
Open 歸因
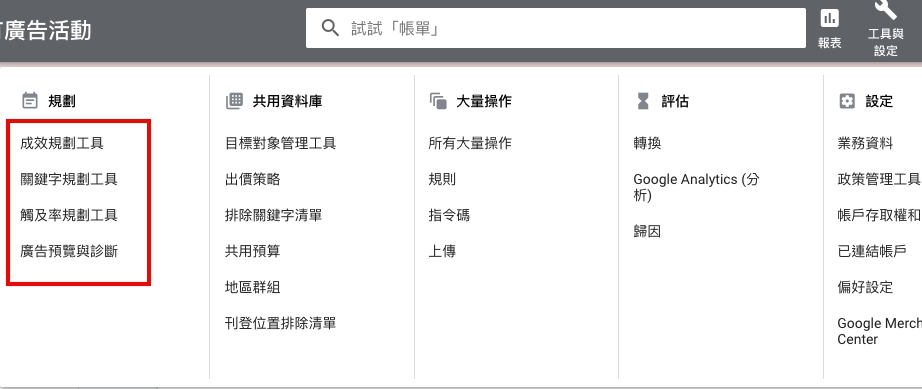tap(647, 232)
